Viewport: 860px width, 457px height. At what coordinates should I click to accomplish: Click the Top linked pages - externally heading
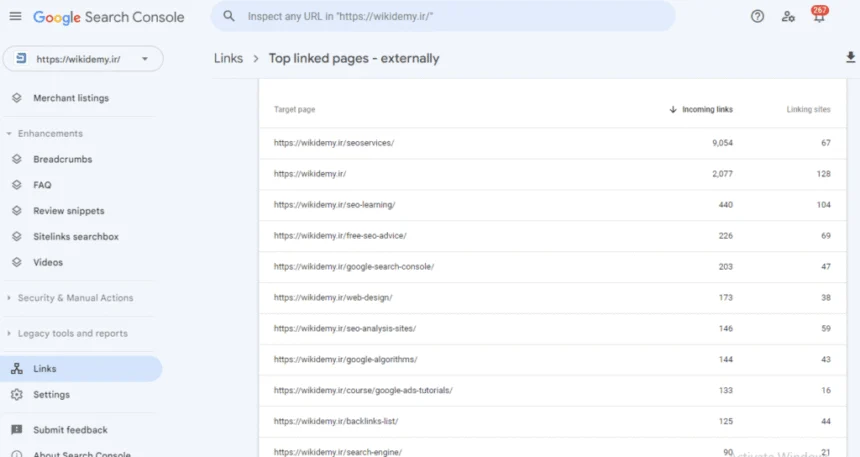click(x=354, y=58)
